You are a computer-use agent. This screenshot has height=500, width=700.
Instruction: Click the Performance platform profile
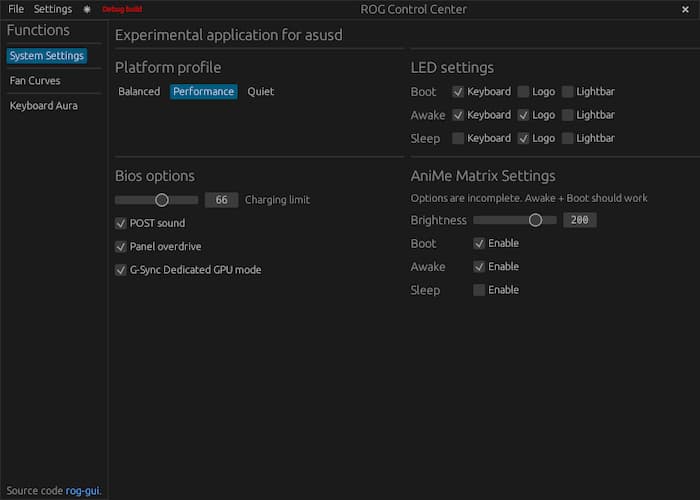pos(203,92)
